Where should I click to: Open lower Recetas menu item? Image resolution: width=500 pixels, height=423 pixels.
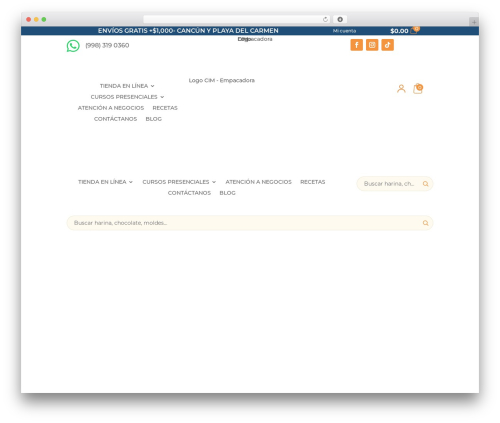(313, 182)
